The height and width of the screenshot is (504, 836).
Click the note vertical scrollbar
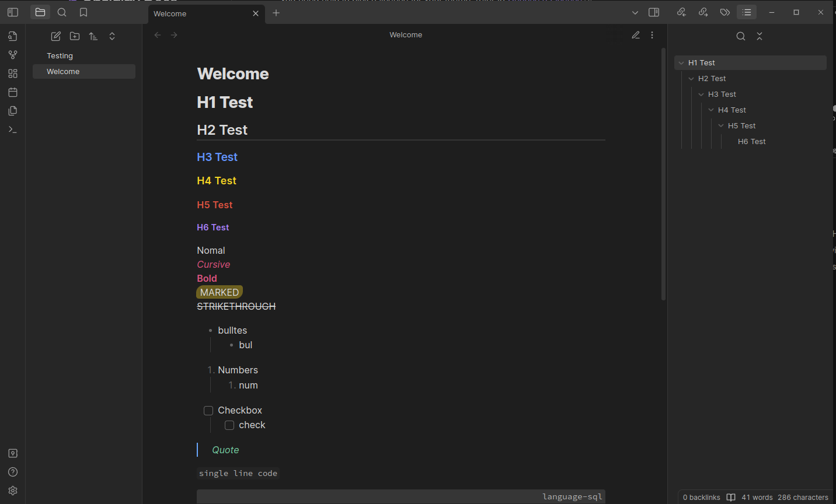[663, 174]
